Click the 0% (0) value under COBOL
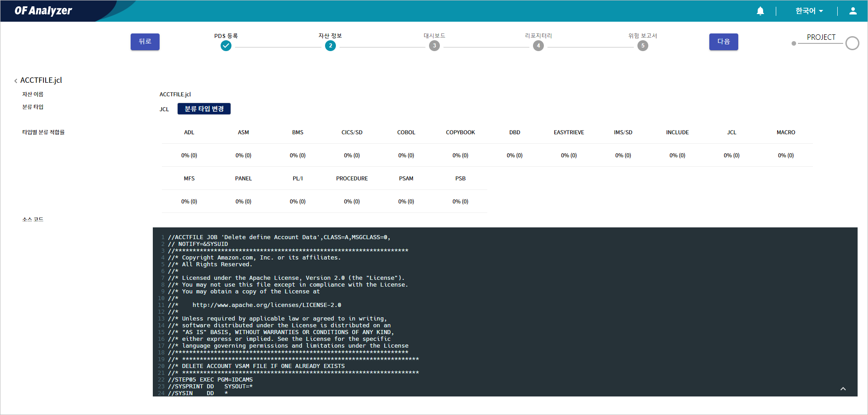The height and width of the screenshot is (415, 868). point(406,156)
